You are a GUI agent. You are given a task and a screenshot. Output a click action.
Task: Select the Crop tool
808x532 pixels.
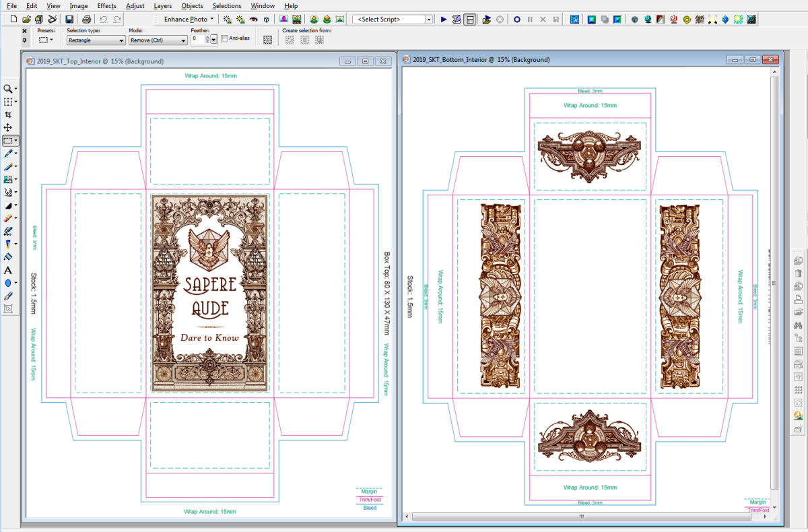coord(8,114)
